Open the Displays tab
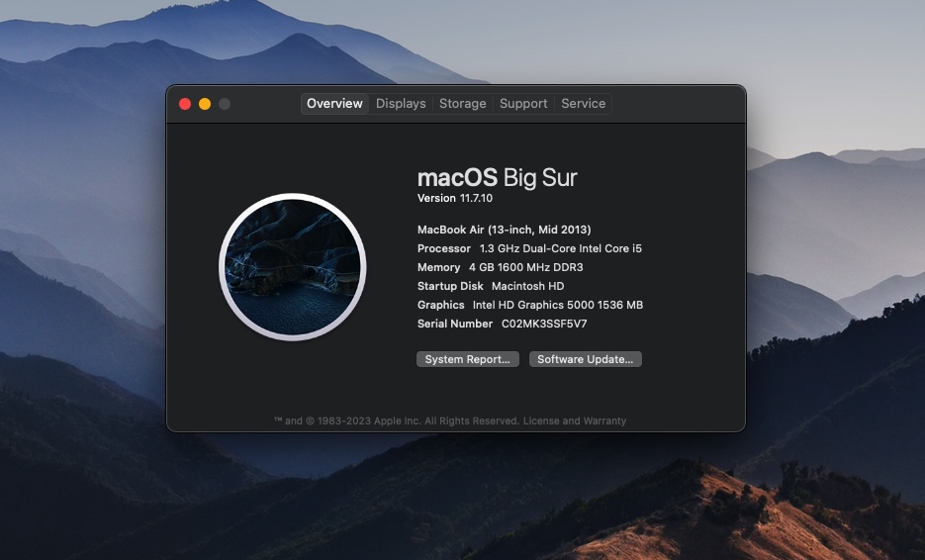The height and width of the screenshot is (560, 925). [401, 104]
